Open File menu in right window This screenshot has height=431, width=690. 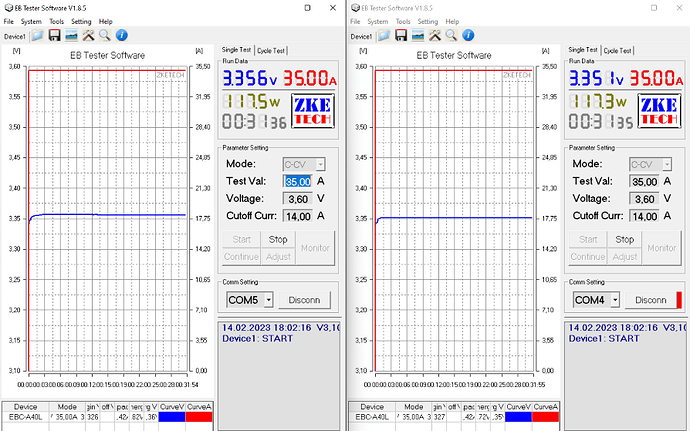[x=355, y=22]
